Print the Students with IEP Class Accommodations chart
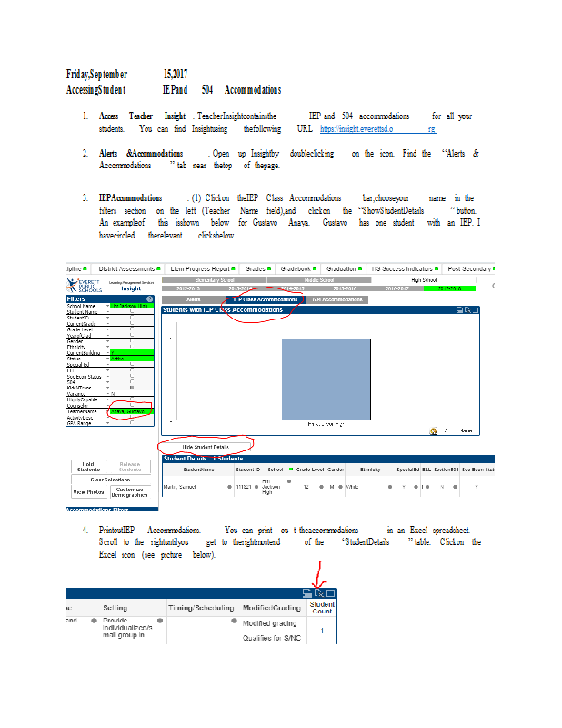Viewport: 562px width, 728px height. (x=460, y=309)
